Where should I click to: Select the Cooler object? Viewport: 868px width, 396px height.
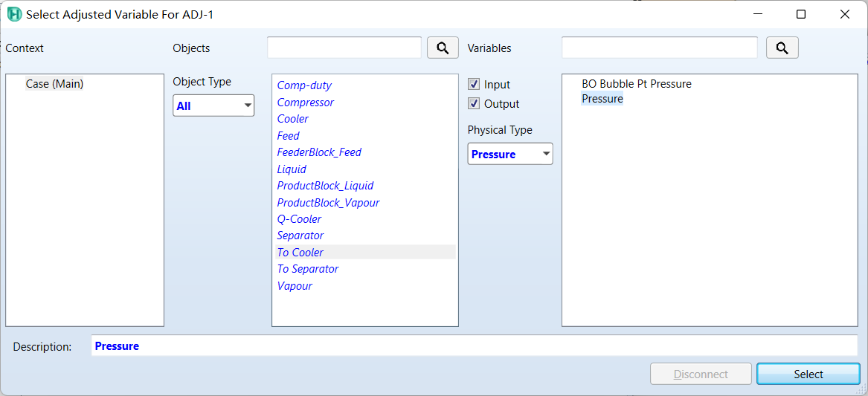coord(293,119)
